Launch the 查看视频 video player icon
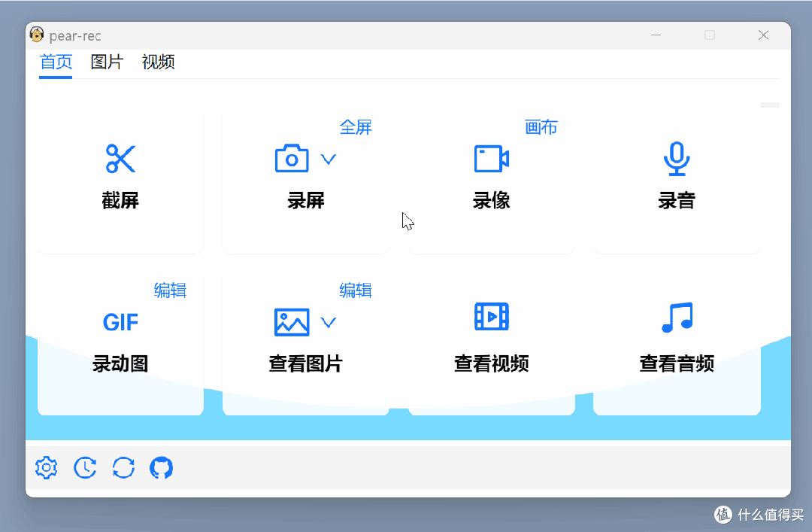The image size is (812, 532). 491,316
